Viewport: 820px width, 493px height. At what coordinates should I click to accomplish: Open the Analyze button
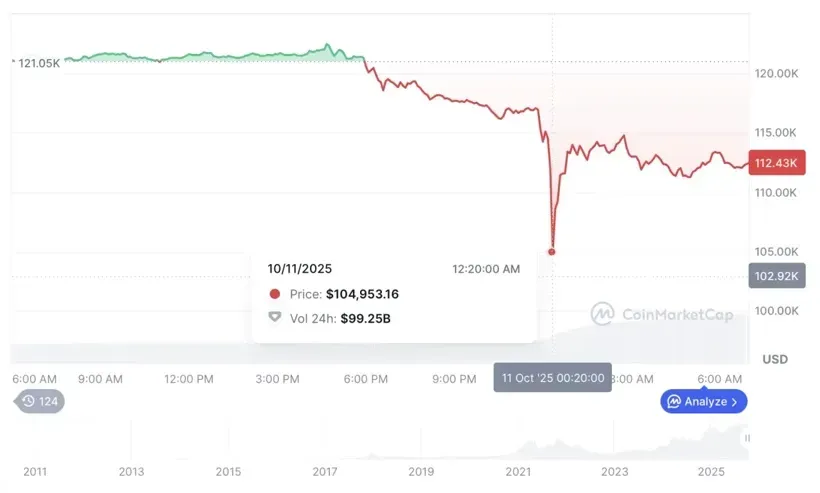pos(703,401)
